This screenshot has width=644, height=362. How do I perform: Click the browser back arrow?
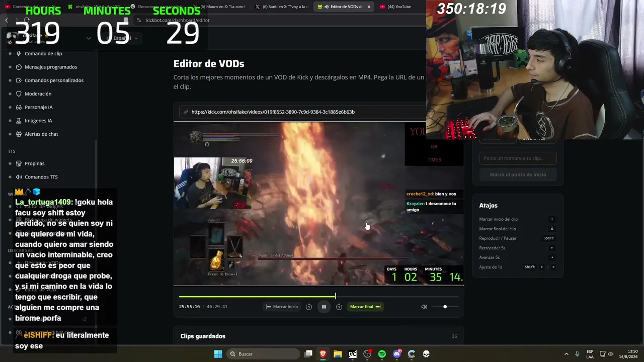click(7, 20)
